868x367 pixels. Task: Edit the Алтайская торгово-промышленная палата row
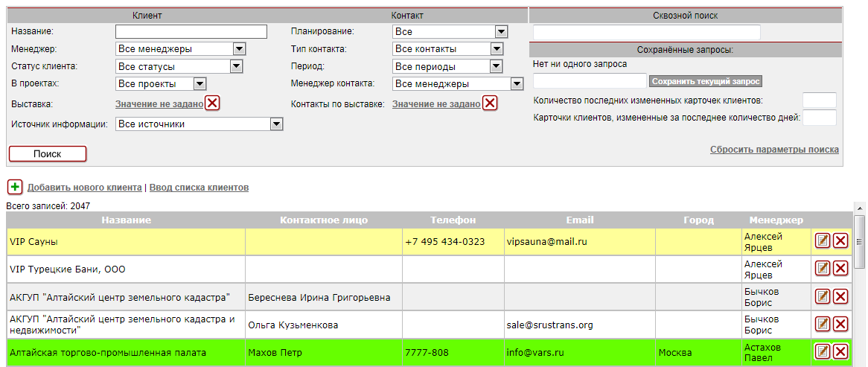[823, 352]
